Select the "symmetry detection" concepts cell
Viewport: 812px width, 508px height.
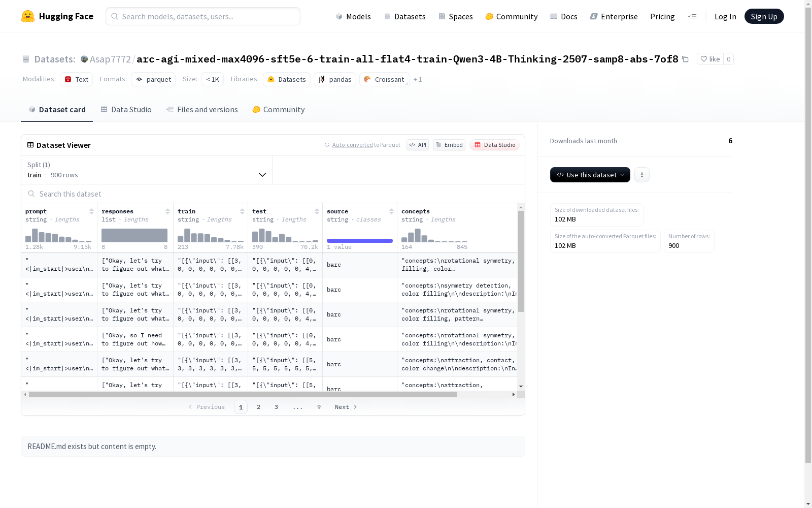pyautogui.click(x=457, y=290)
